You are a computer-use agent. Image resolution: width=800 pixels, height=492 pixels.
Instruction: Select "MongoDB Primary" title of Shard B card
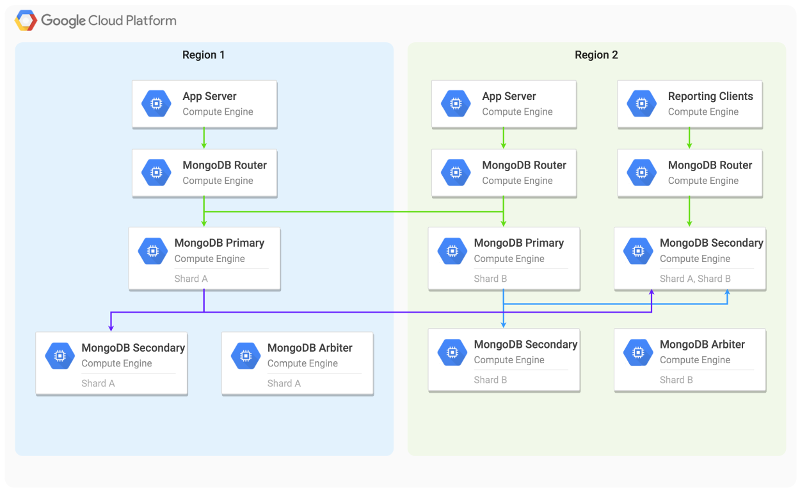coord(518,243)
